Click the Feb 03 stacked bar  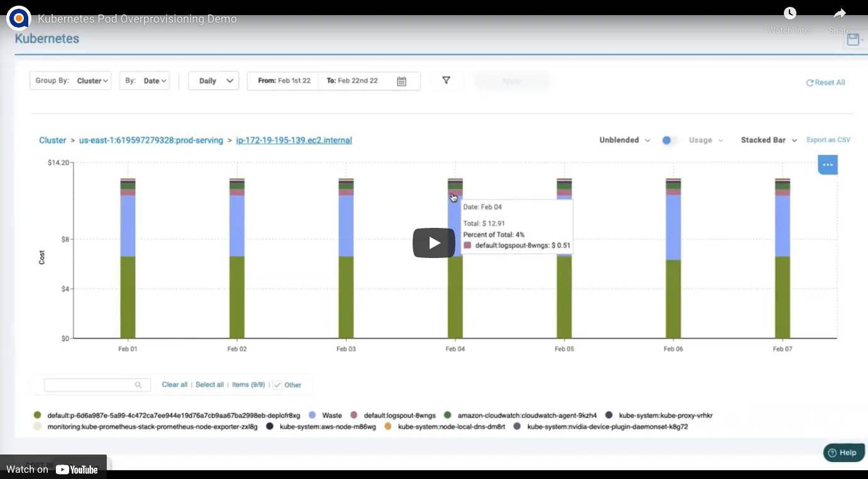[x=346, y=259]
